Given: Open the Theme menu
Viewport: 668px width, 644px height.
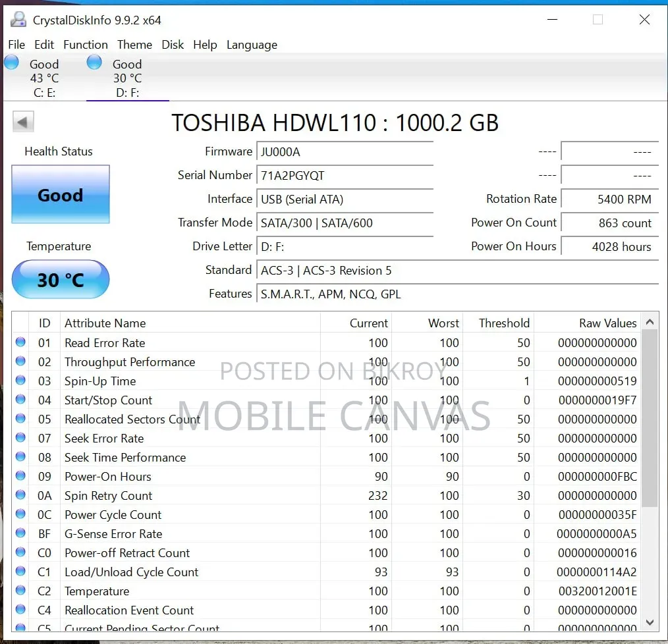Looking at the screenshot, I should click(134, 45).
